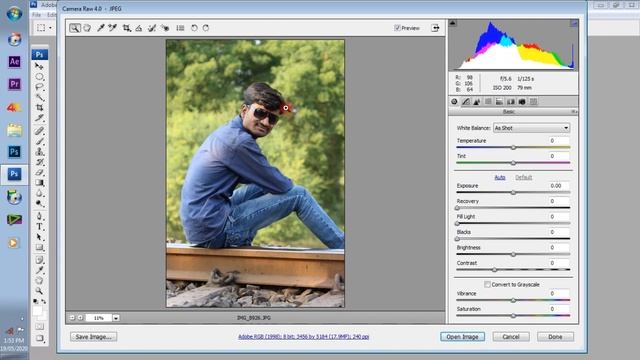
Task: Select Photoshop Healing Brush tool
Action: coord(39,131)
